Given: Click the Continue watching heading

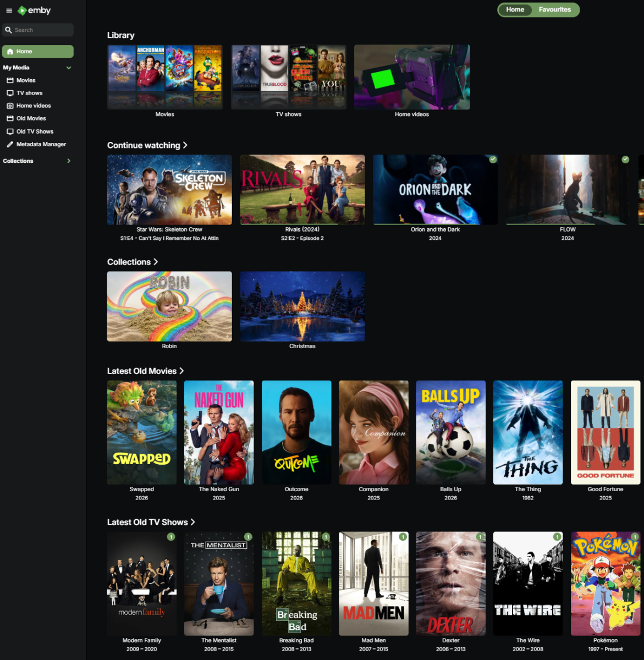Looking at the screenshot, I should [144, 145].
